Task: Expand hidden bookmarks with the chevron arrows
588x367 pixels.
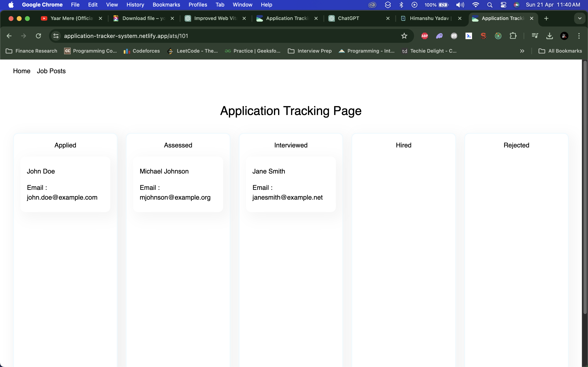Action: [x=522, y=51]
